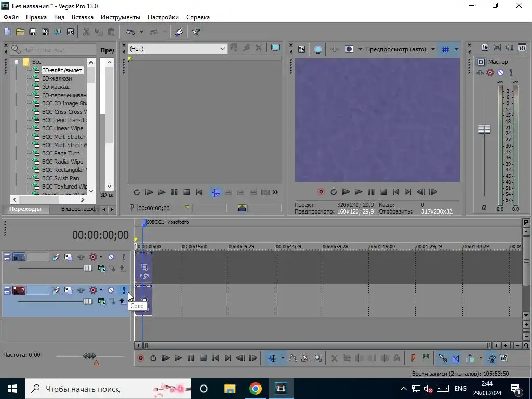Open the Файл menu
This screenshot has height=399, width=532.
click(x=11, y=17)
